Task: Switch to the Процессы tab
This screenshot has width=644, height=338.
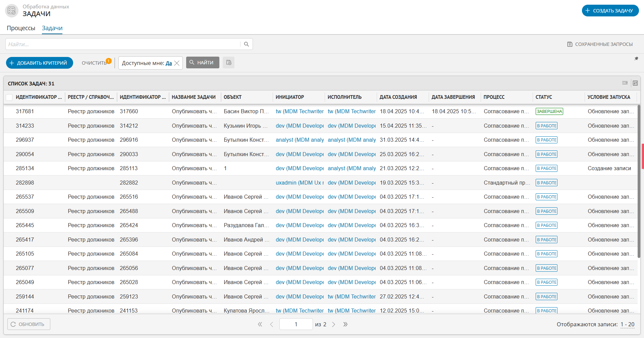Action: (x=21, y=28)
